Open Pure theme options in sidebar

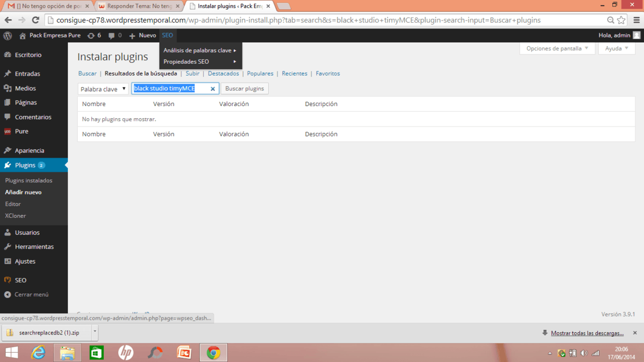pyautogui.click(x=21, y=131)
